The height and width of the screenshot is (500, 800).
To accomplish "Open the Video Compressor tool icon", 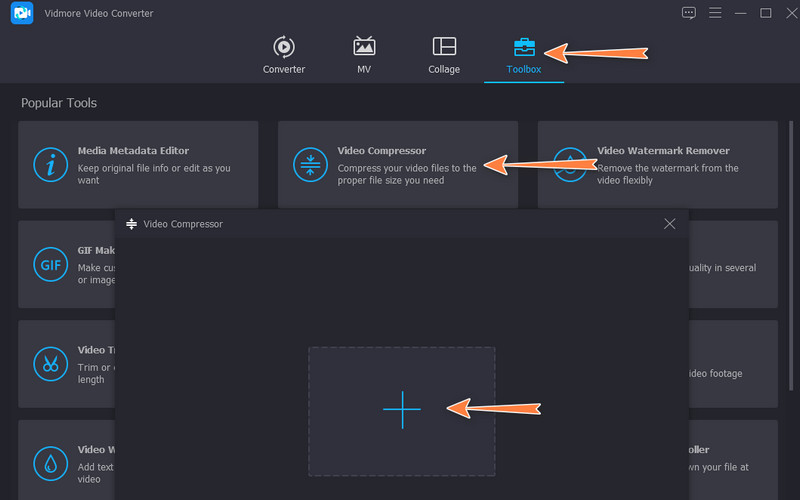I will [309, 165].
